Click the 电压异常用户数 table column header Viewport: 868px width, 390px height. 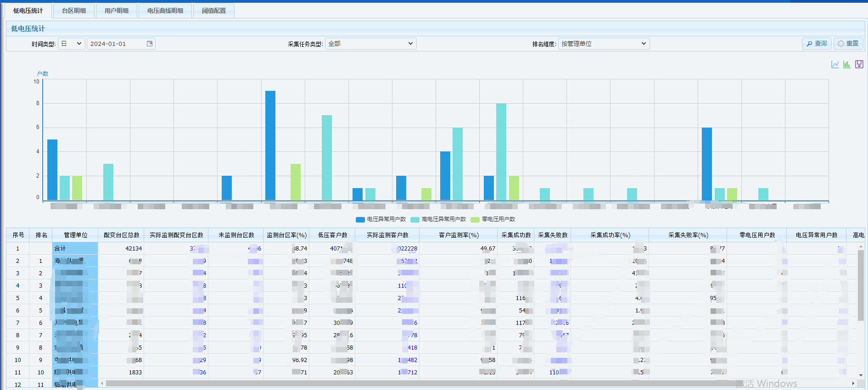(817, 235)
